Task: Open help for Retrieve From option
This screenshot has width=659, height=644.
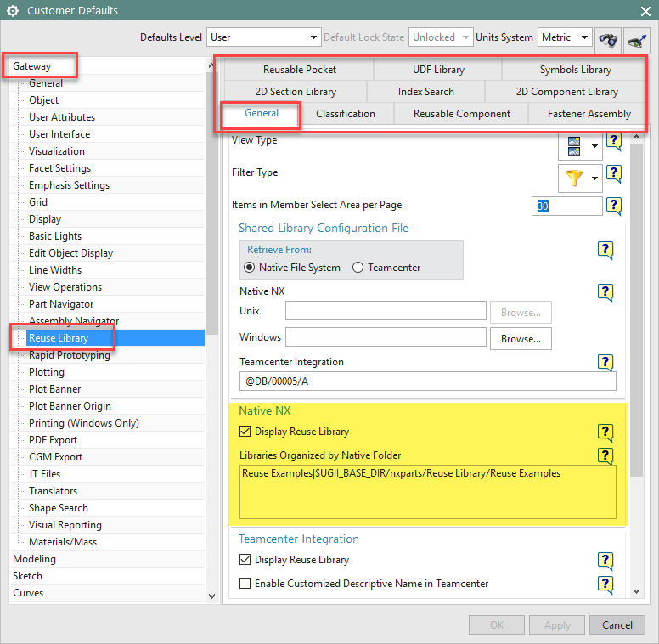Action: click(x=605, y=251)
